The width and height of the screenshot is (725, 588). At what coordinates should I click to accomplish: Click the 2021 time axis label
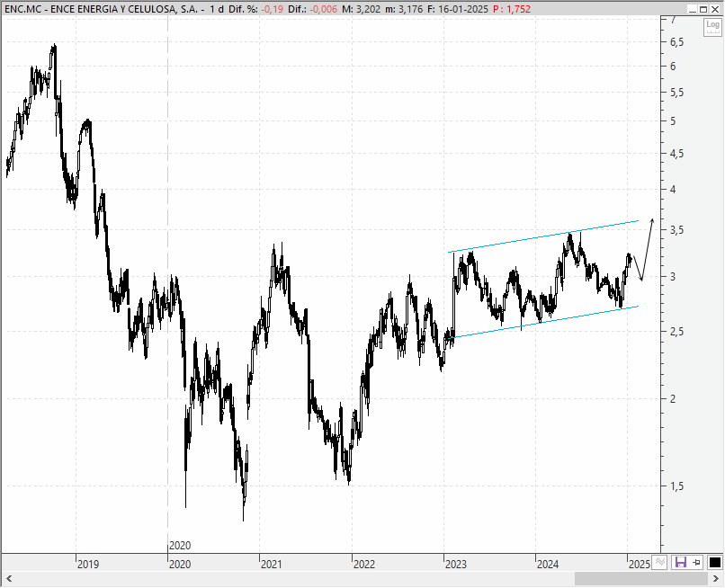(271, 565)
